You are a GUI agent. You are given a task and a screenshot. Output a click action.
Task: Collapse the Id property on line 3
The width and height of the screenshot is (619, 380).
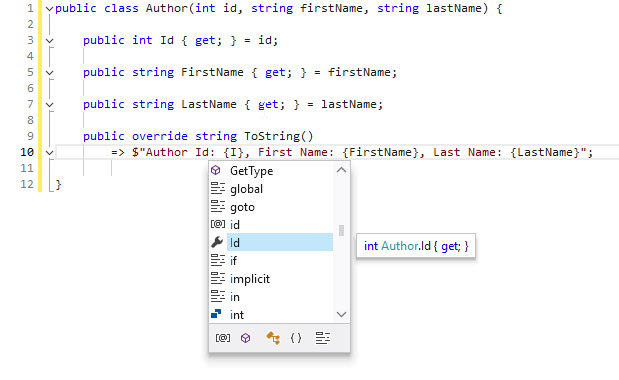click(49, 40)
